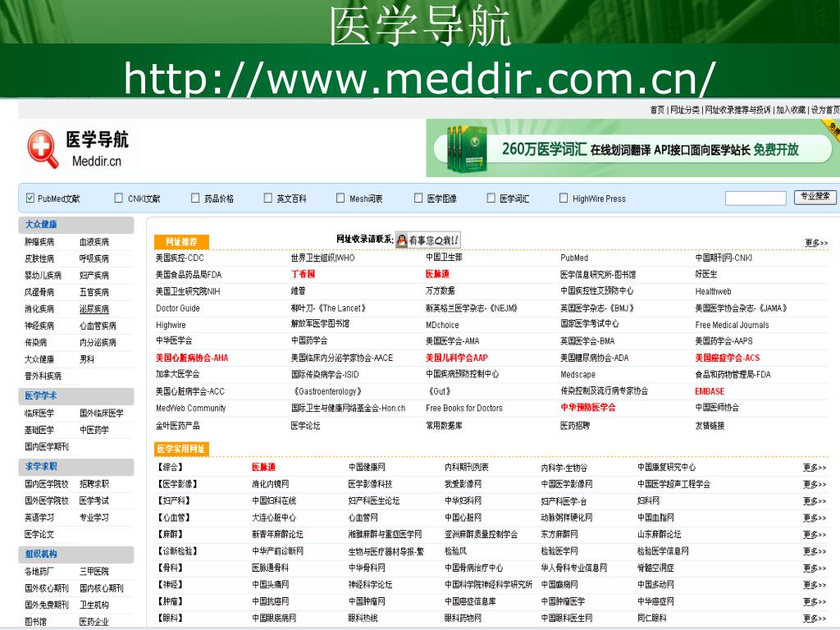Toggle the PubMed文献 checkbox
Screen dimensions: 840x630
click(x=30, y=198)
